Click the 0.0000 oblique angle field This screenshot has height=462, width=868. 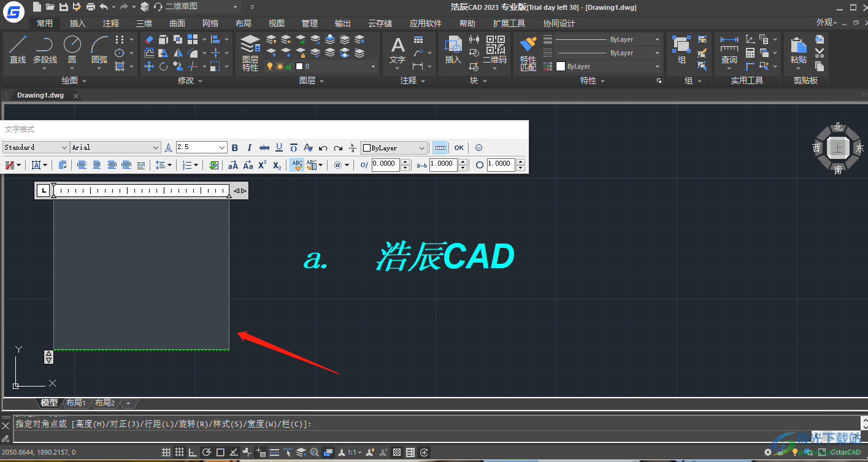(x=386, y=164)
